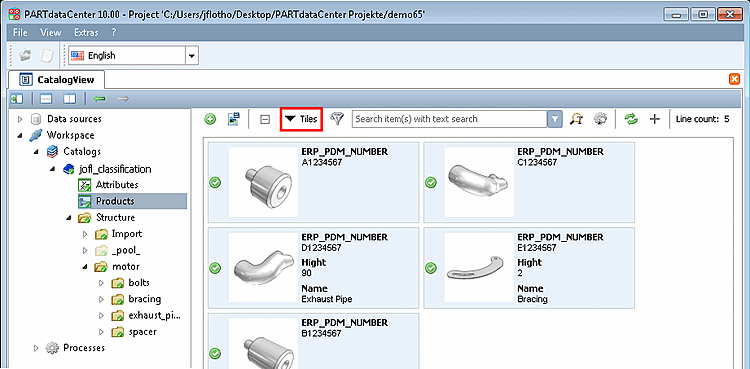Select the bolts folder label
The width and height of the screenshot is (750, 369).
pos(139,283)
